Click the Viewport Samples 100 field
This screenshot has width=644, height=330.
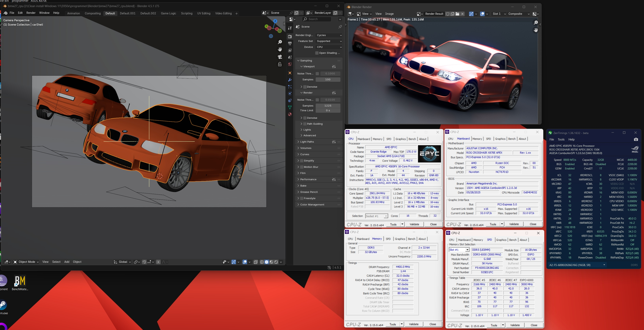coord(328,80)
